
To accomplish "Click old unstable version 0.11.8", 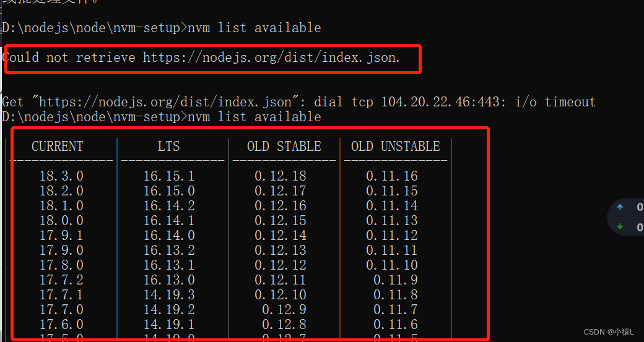I will coord(396,295).
